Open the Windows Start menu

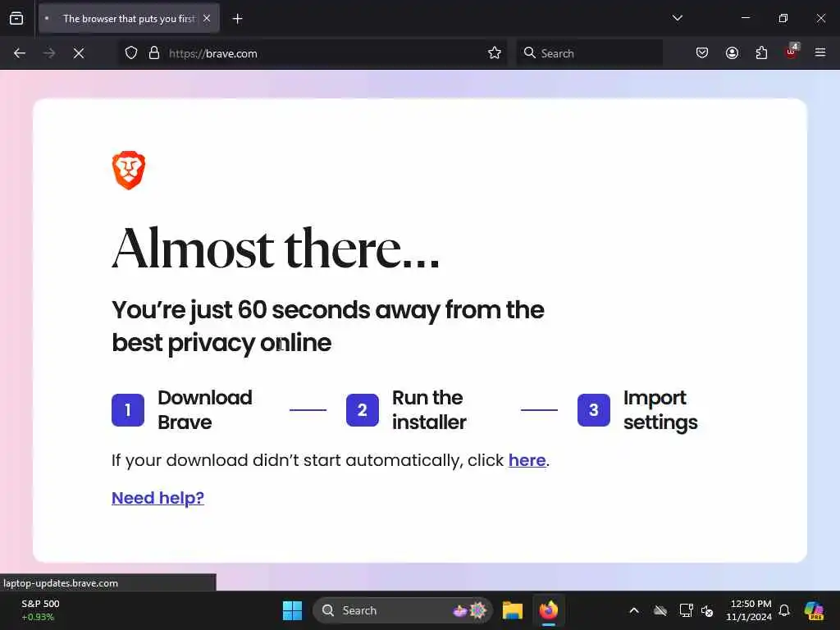coord(293,610)
